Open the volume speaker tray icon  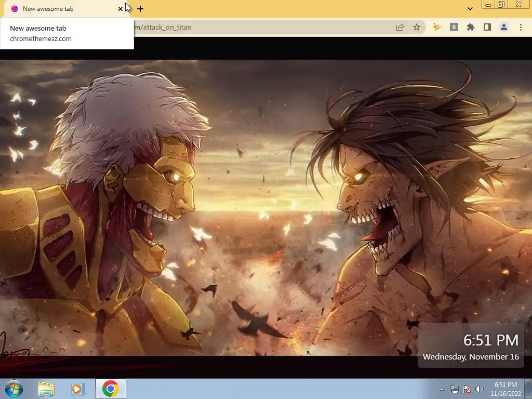pos(479,389)
